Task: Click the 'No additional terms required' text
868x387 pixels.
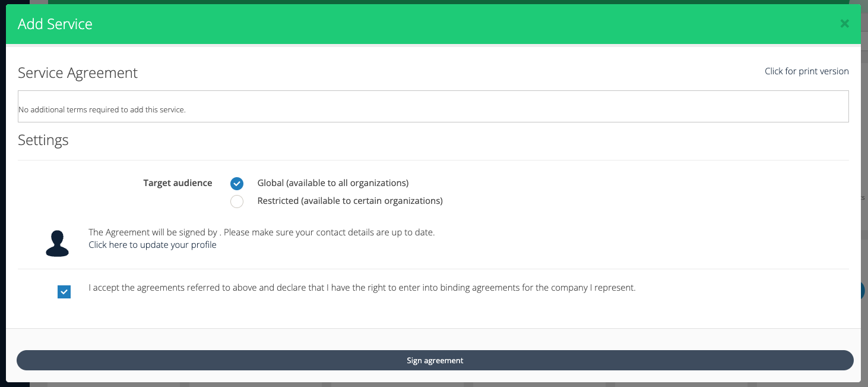Action: (x=102, y=110)
